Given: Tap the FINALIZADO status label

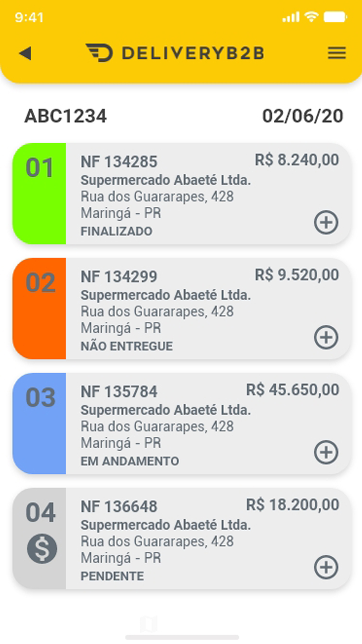Looking at the screenshot, I should pyautogui.click(x=116, y=231).
